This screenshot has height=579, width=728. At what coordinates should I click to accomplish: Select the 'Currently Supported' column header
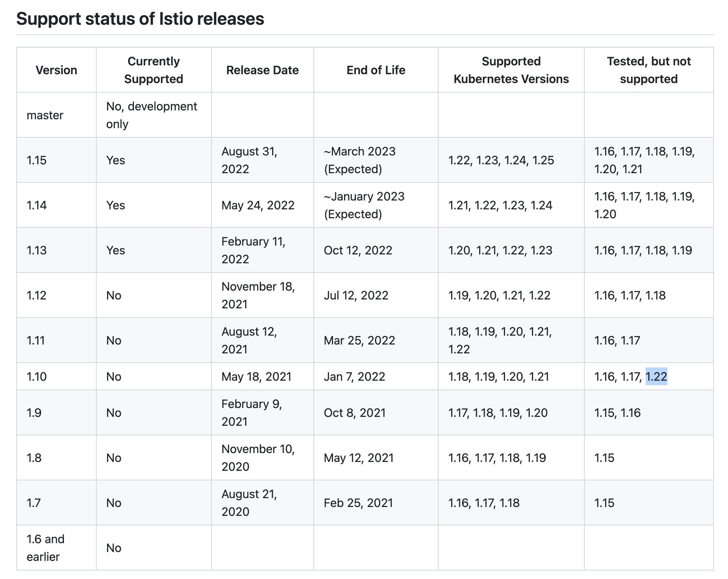[x=154, y=70]
